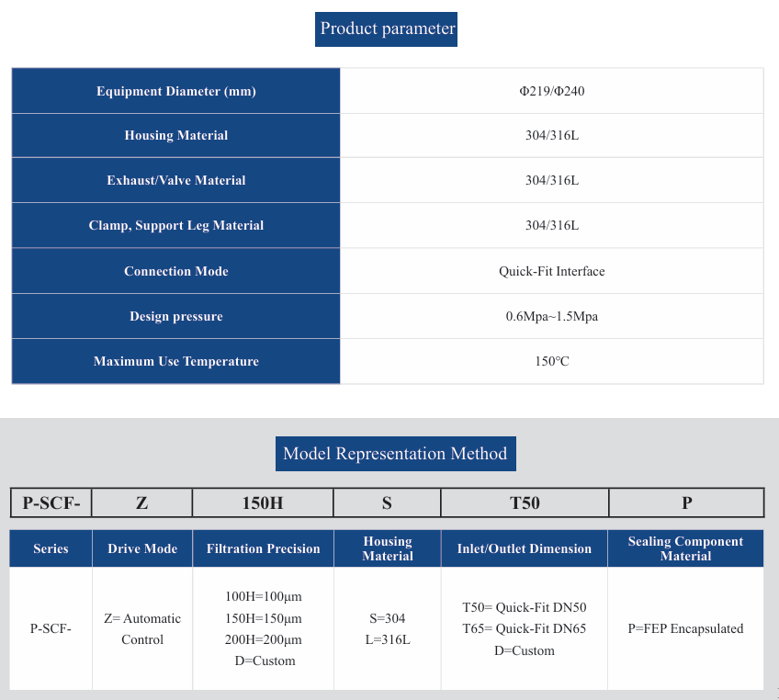Screen dimensions: 779x700
Task: Select the 150H model code box
Action: (x=263, y=502)
